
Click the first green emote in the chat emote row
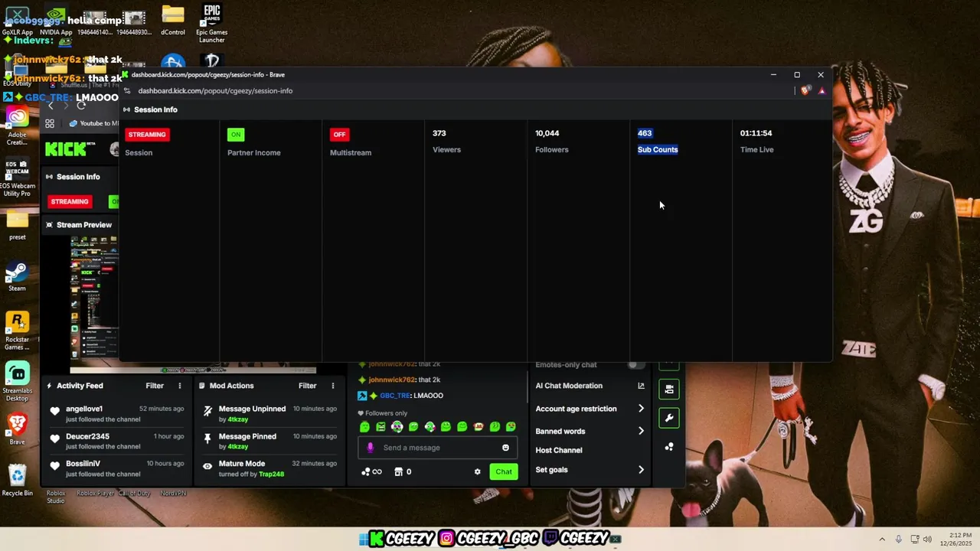(x=364, y=427)
